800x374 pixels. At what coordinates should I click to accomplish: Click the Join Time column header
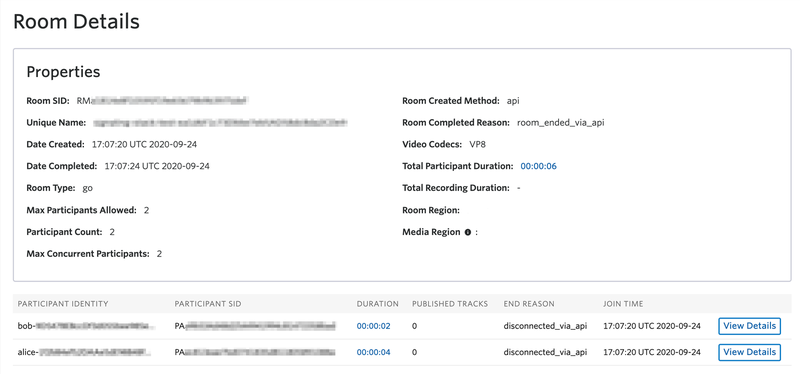(623, 304)
